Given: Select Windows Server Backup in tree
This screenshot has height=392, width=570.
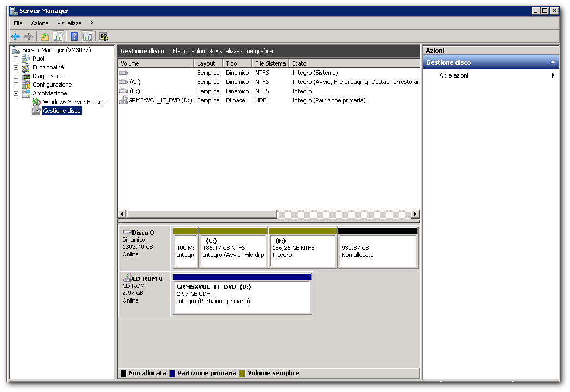Looking at the screenshot, I should point(74,102).
